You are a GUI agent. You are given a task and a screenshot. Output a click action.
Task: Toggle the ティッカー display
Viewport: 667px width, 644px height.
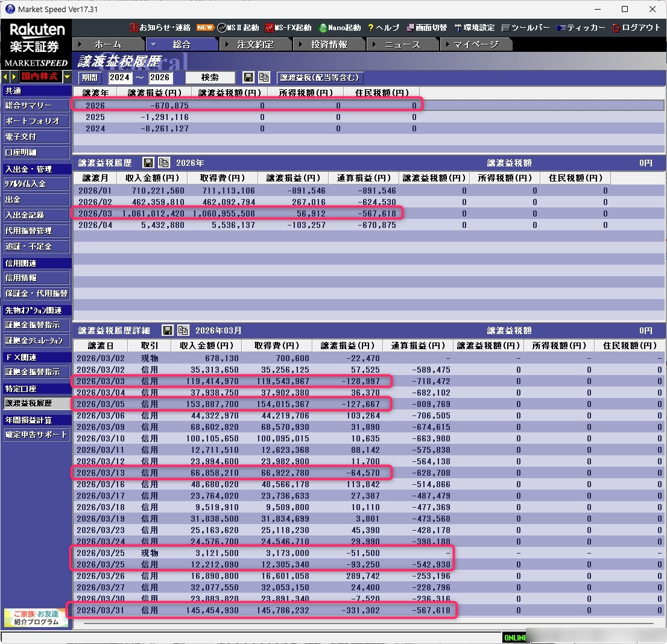[581, 28]
